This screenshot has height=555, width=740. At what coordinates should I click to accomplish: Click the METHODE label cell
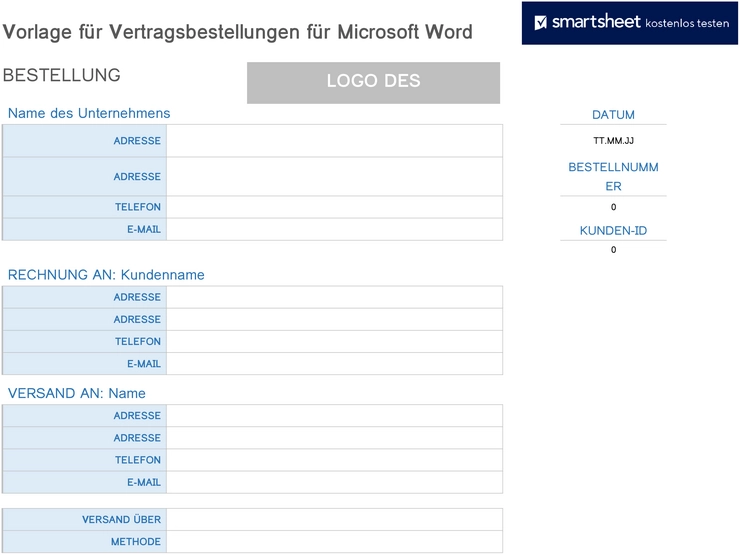click(x=84, y=542)
